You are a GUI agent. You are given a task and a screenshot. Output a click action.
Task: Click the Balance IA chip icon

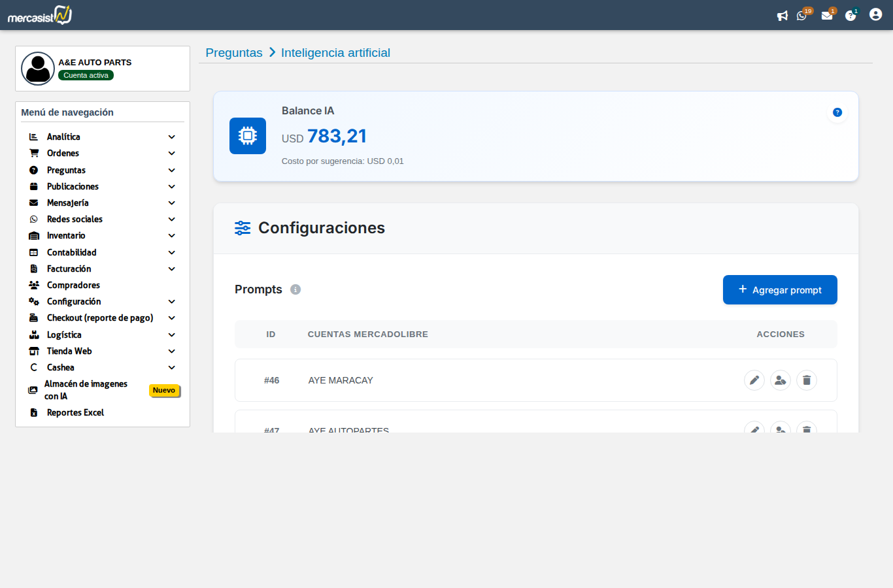tap(248, 136)
